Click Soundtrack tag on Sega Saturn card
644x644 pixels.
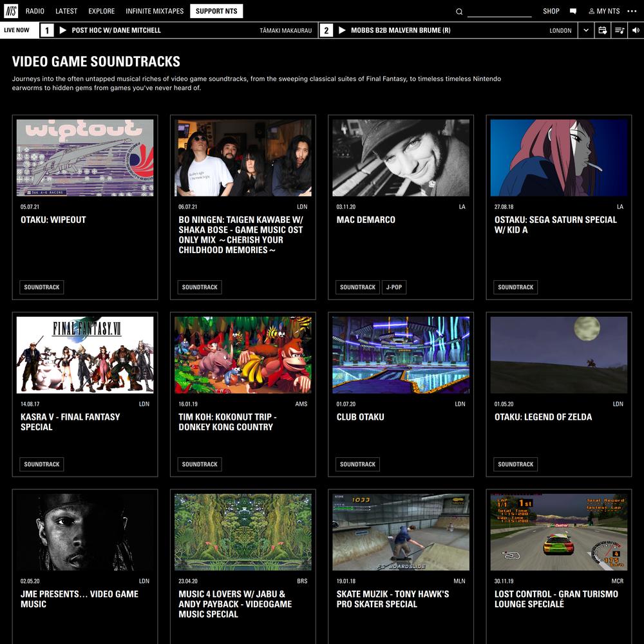[515, 287]
